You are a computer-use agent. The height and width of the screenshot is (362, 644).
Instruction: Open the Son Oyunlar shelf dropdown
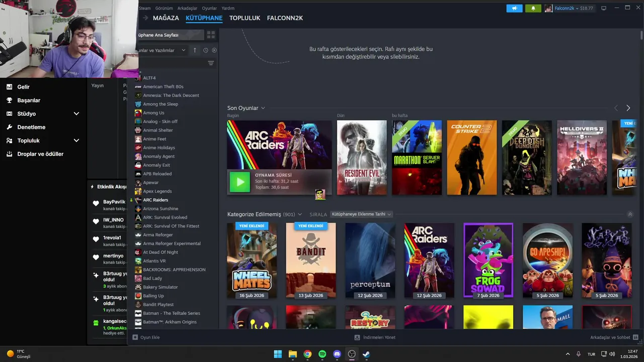[263, 108]
